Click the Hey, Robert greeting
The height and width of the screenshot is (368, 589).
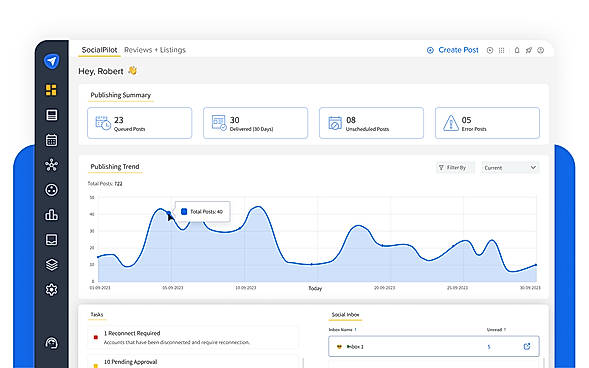tap(101, 71)
